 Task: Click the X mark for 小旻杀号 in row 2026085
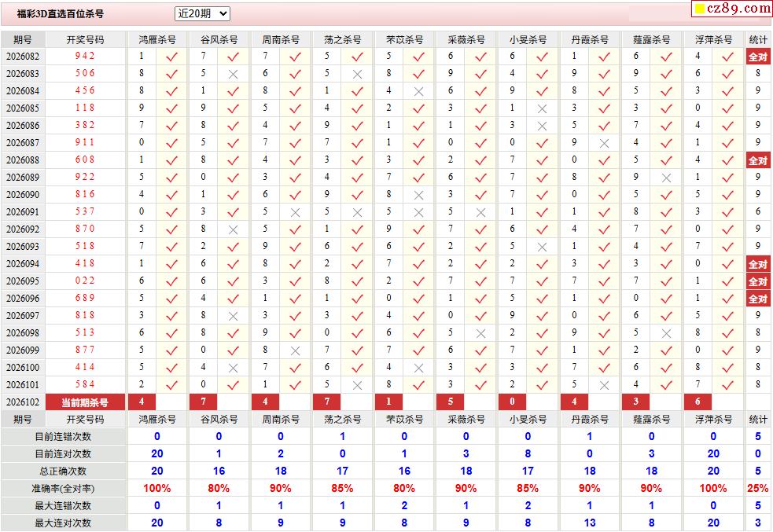[x=542, y=108]
